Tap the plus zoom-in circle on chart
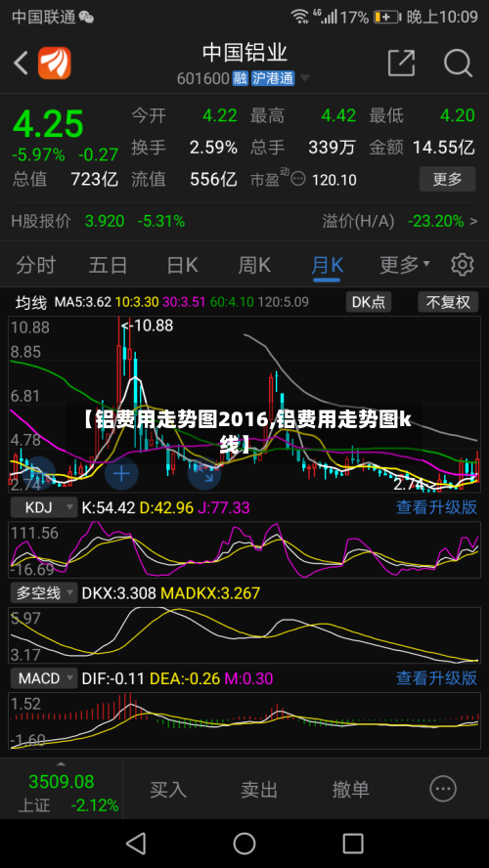Image resolution: width=489 pixels, height=868 pixels. click(121, 473)
